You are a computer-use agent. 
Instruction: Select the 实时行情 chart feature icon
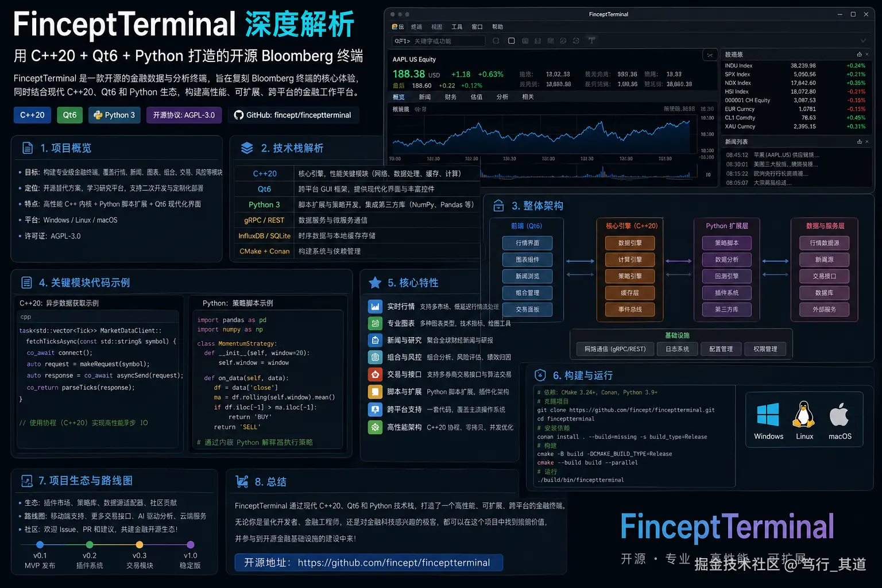coord(375,307)
